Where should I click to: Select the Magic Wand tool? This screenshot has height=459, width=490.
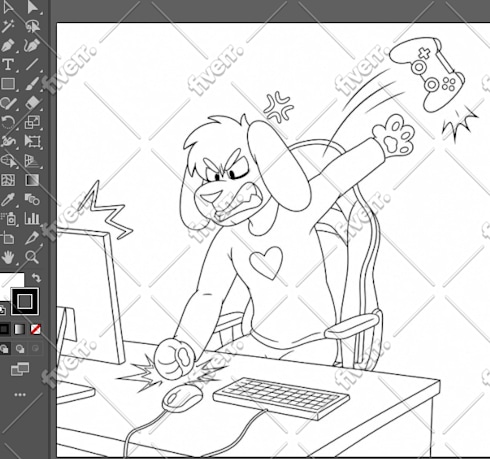(x=8, y=26)
